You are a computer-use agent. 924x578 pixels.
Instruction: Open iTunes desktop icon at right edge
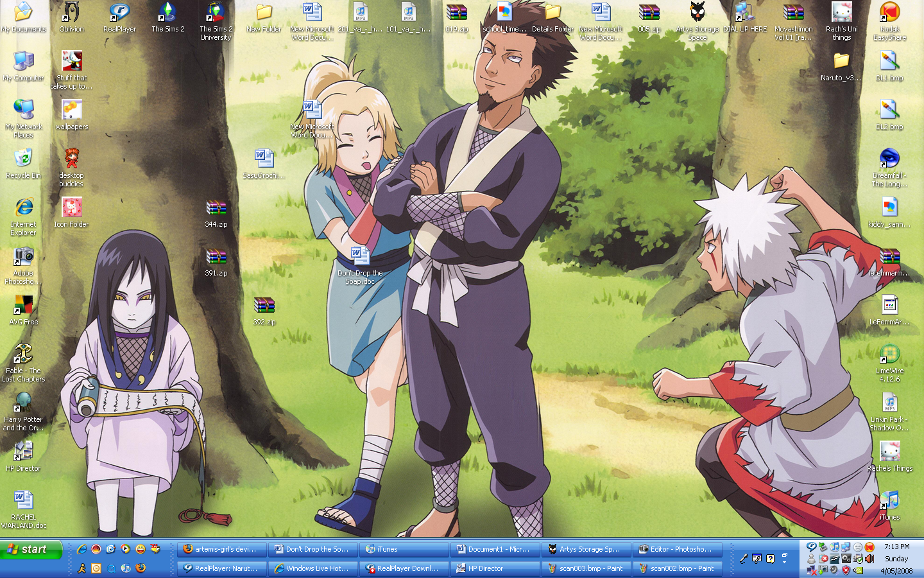[x=889, y=505]
